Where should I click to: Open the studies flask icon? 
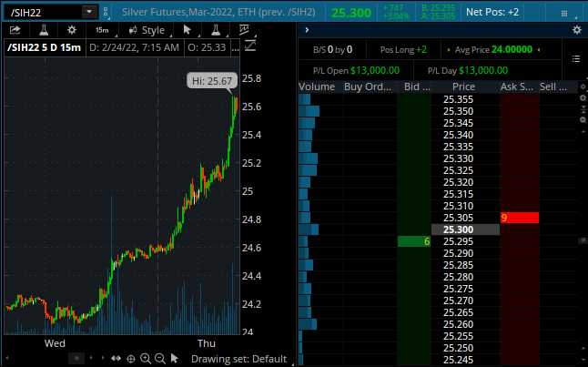coord(42,30)
